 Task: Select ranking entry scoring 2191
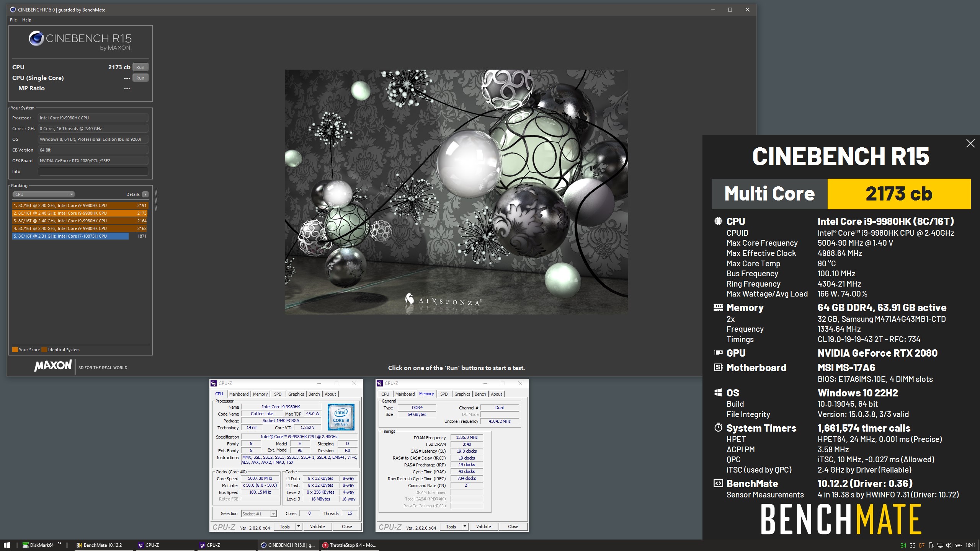pyautogui.click(x=80, y=205)
